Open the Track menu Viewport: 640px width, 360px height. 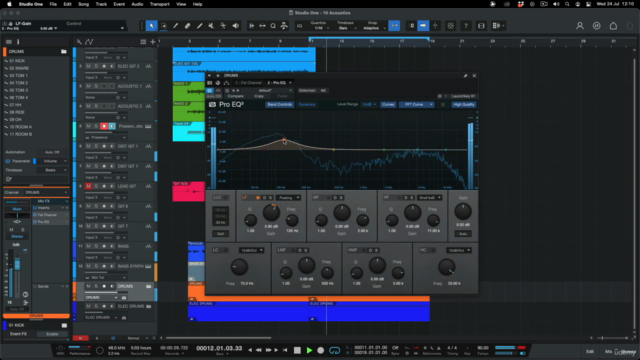tap(101, 4)
